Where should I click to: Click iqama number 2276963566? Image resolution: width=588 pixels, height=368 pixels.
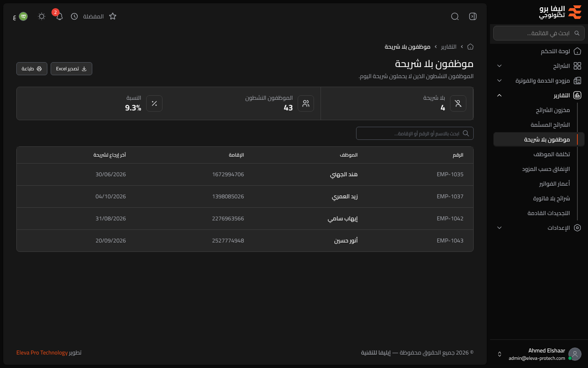pyautogui.click(x=228, y=219)
